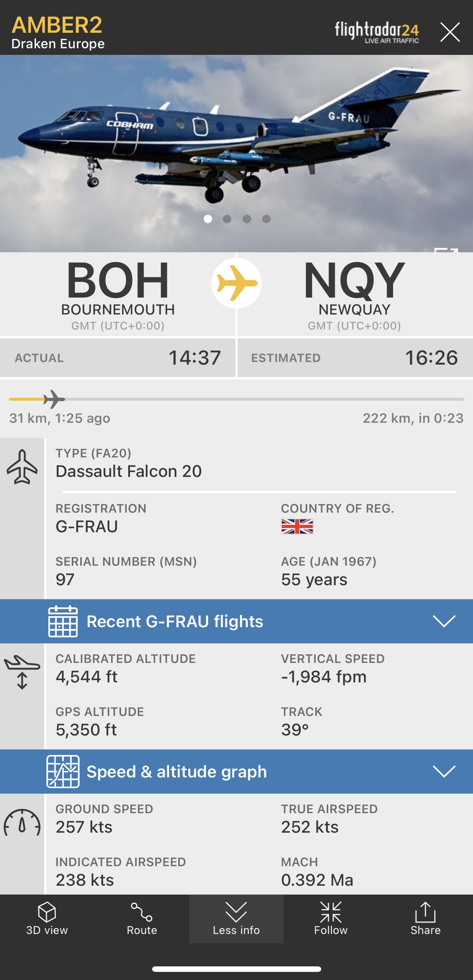Select the fourth photo page dot
This screenshot has width=473, height=980.
point(266,219)
